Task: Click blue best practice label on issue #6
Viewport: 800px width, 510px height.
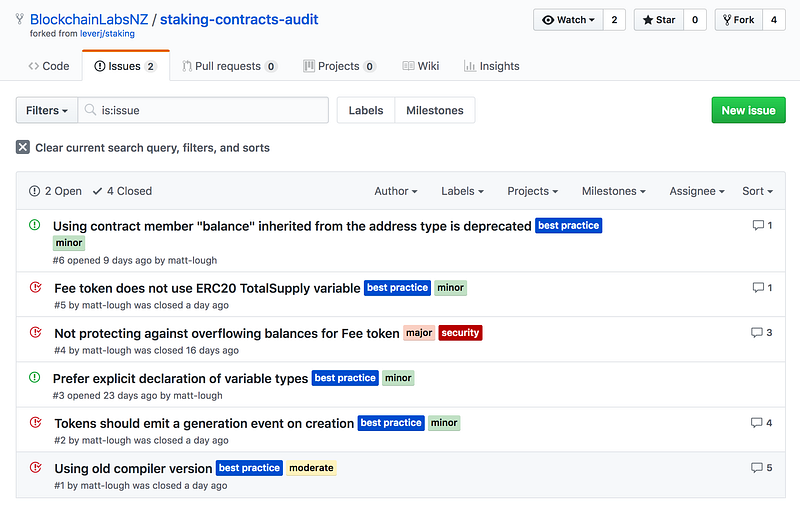Action: pyautogui.click(x=568, y=225)
